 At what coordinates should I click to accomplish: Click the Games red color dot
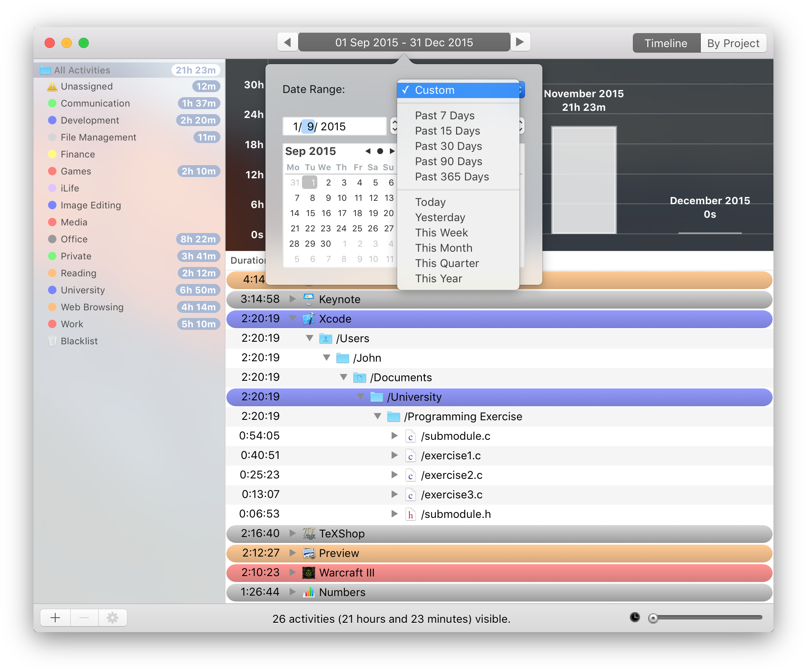pos(52,171)
